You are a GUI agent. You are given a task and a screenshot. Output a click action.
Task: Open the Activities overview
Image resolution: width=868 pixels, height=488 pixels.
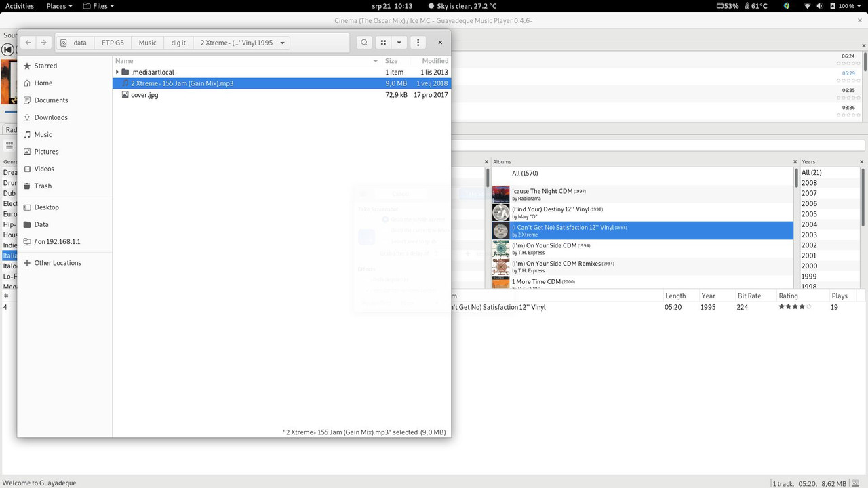click(20, 6)
